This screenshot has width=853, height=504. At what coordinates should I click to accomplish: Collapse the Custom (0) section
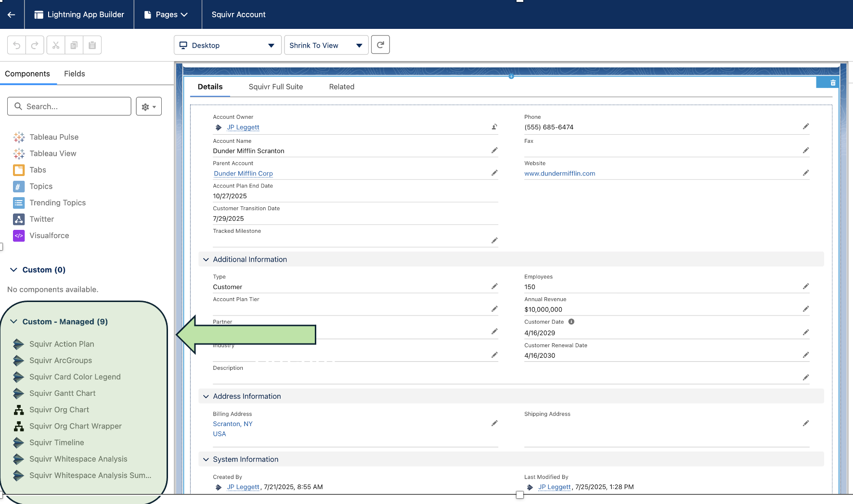13,270
